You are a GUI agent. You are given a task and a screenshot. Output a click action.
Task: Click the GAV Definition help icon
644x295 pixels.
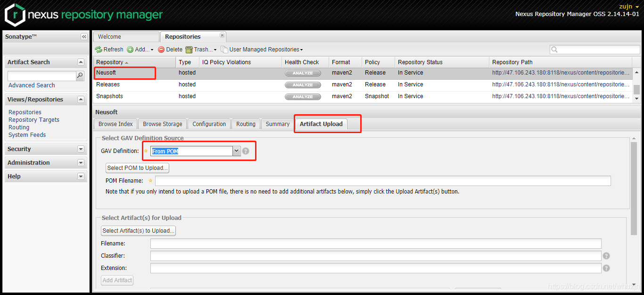pyautogui.click(x=246, y=151)
